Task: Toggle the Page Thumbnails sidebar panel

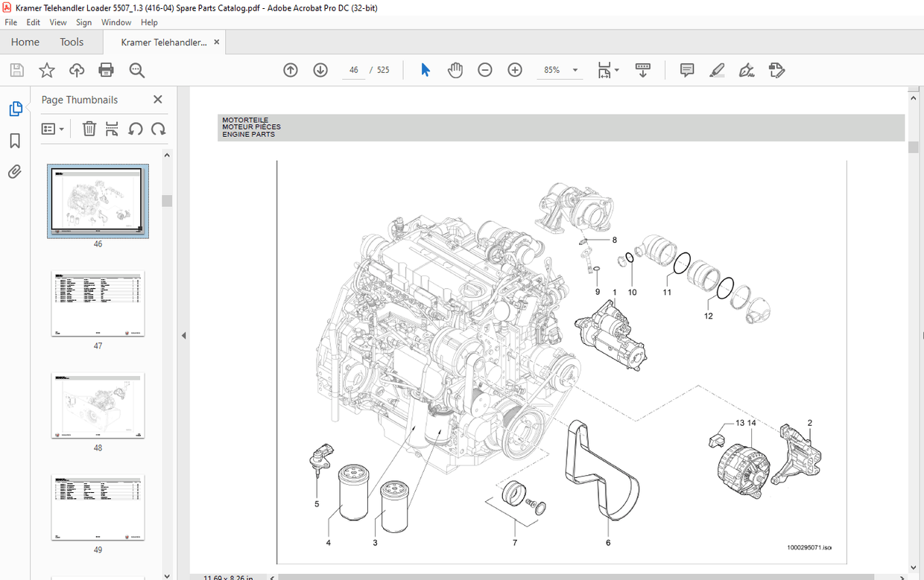Action: click(x=16, y=108)
